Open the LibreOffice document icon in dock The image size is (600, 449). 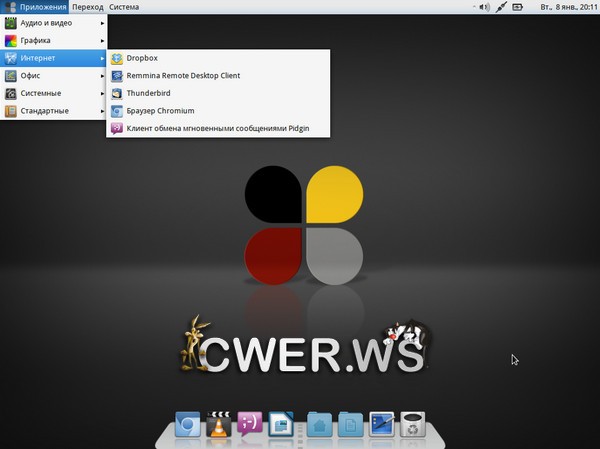[281, 426]
